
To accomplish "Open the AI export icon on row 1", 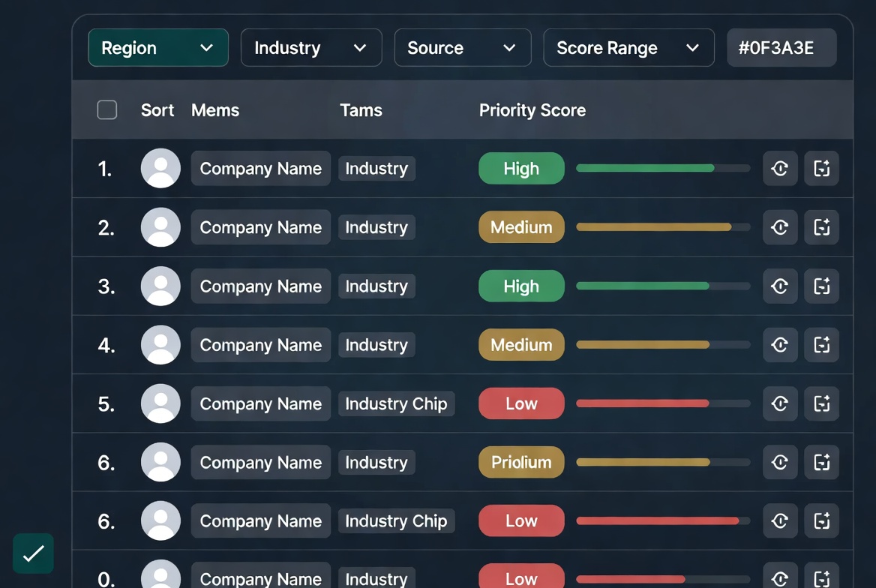I will click(822, 168).
